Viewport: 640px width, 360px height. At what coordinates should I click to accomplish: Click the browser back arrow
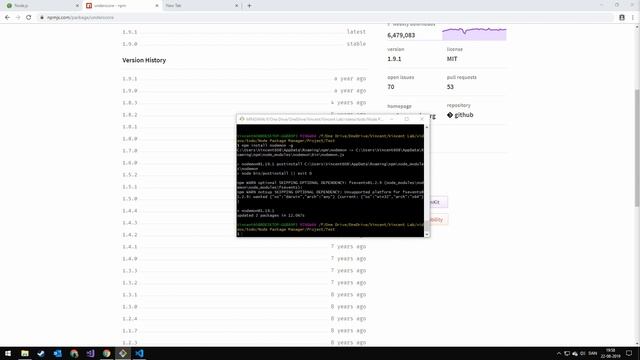pyautogui.click(x=7, y=18)
